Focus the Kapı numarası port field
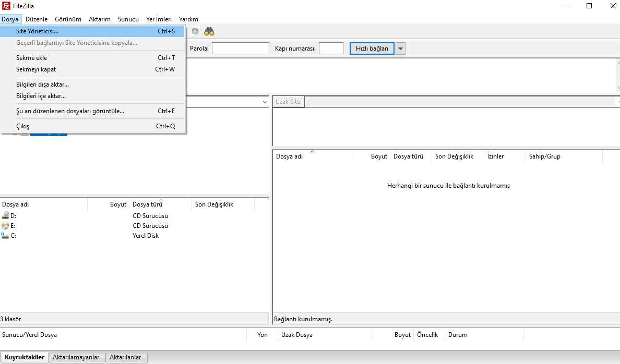This screenshot has height=364, width=620. pos(331,48)
